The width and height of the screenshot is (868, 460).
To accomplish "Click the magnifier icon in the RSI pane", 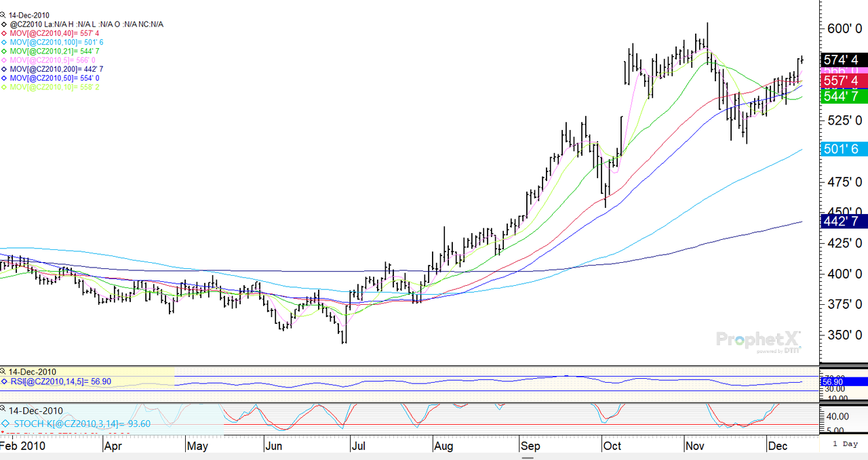I will [x=3, y=372].
